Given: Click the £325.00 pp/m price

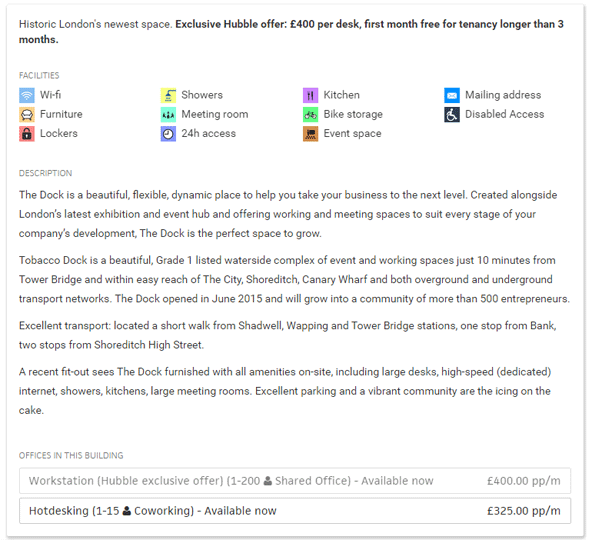Looking at the screenshot, I should 524,511.
